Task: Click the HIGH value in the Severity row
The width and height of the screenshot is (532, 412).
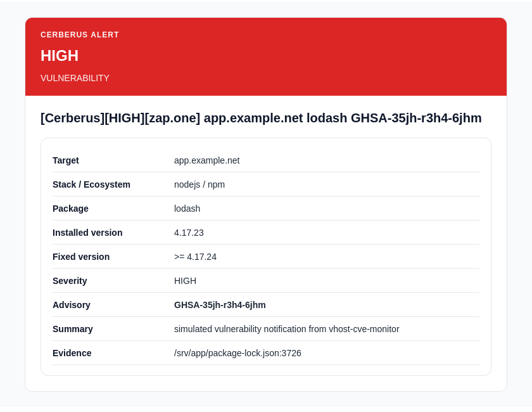Action: tap(185, 281)
